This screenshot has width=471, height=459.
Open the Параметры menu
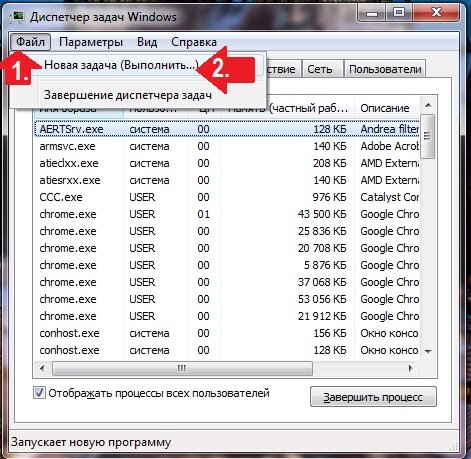tap(91, 42)
